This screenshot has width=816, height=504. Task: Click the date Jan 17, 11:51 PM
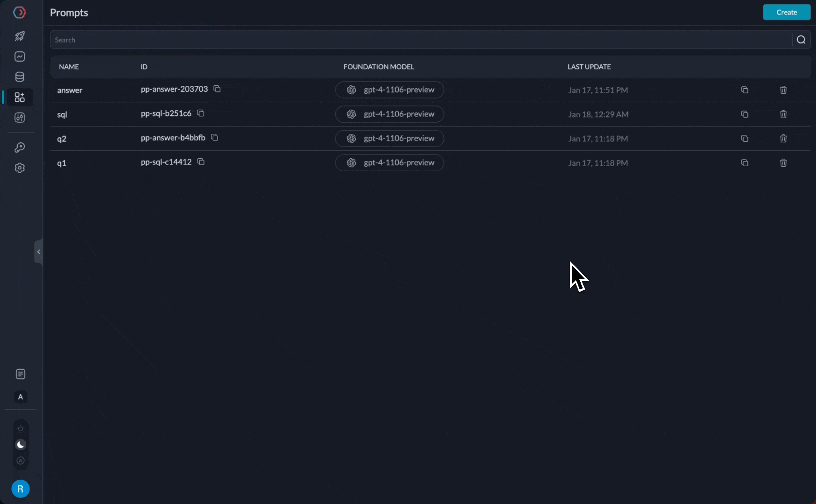(x=598, y=90)
